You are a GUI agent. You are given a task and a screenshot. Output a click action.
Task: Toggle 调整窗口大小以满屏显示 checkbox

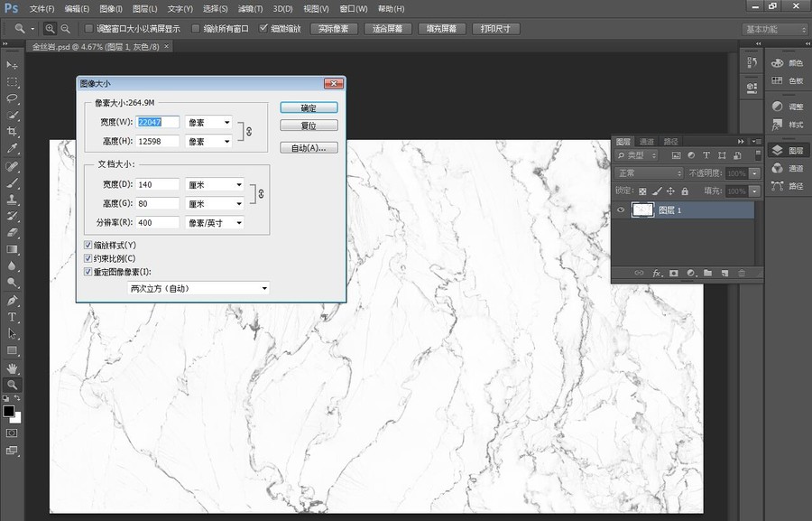tap(88, 29)
